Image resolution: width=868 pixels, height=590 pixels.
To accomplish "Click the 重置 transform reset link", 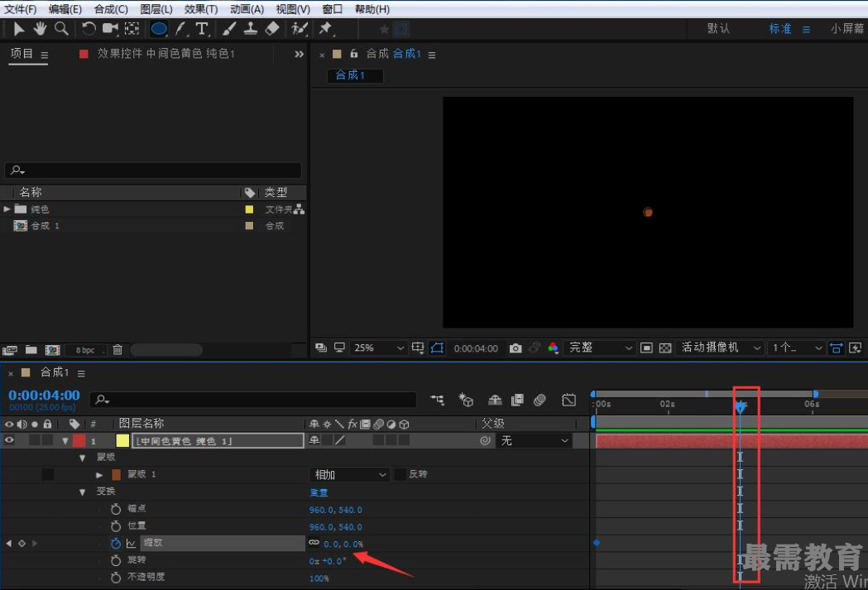I will pyautogui.click(x=319, y=492).
